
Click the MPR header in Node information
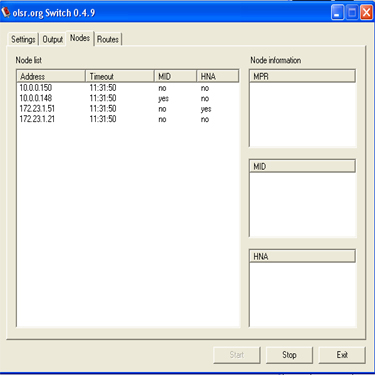click(x=302, y=76)
